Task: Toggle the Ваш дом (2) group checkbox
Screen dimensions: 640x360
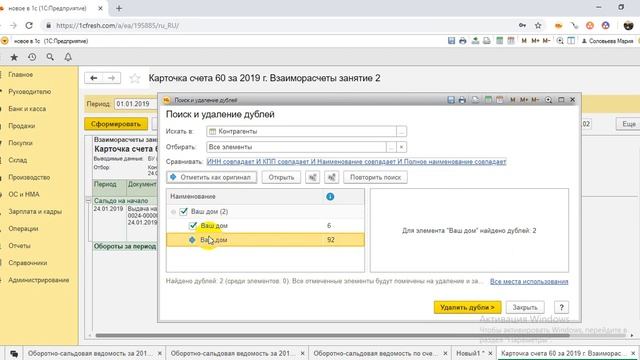Action: tap(184, 211)
